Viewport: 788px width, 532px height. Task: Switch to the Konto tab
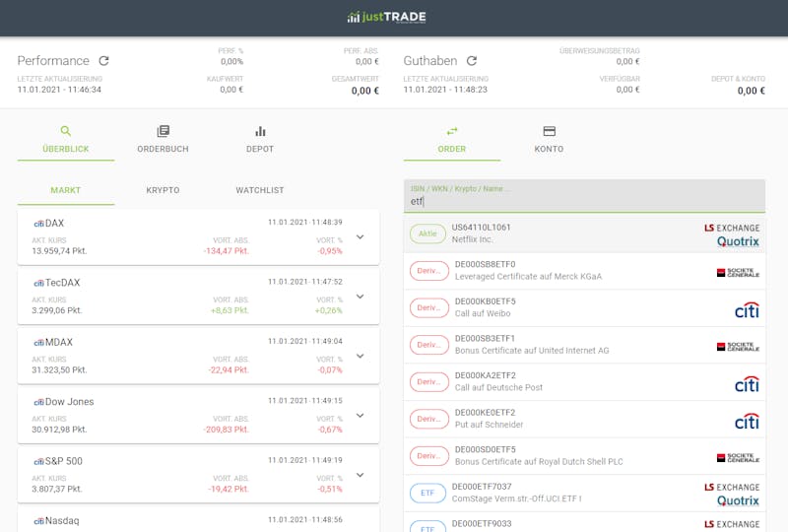pos(549,140)
